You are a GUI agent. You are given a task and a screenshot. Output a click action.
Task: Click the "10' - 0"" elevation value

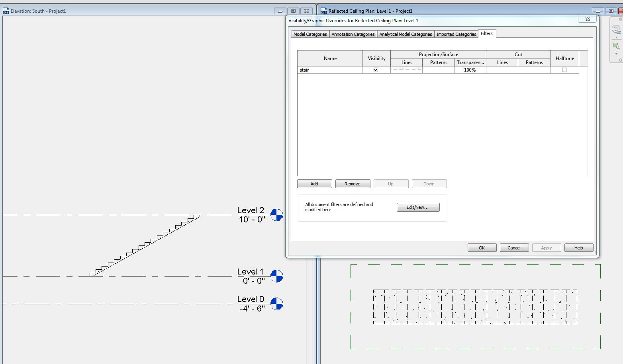tap(252, 220)
